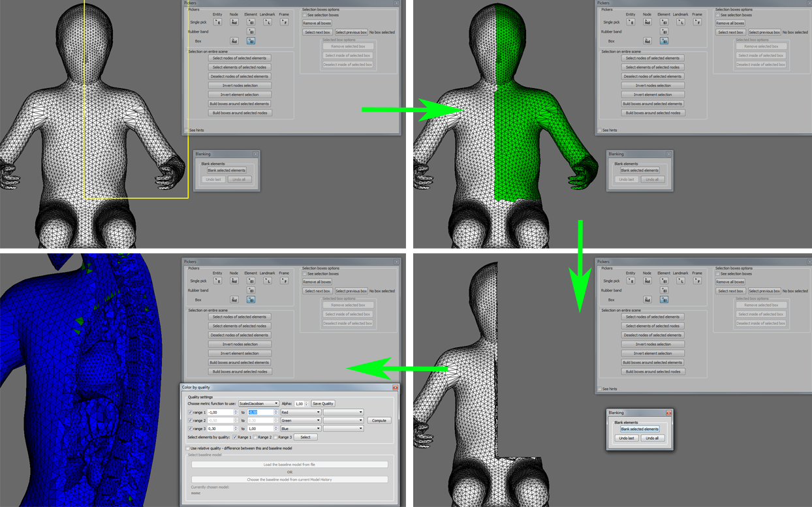Select Entity single pick in the half-blanked model screenshot
Viewport: 812px width, 507px height.
click(x=631, y=281)
